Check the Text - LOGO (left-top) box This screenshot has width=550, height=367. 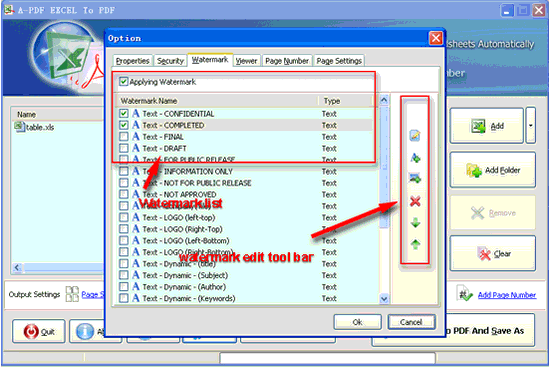point(123,218)
